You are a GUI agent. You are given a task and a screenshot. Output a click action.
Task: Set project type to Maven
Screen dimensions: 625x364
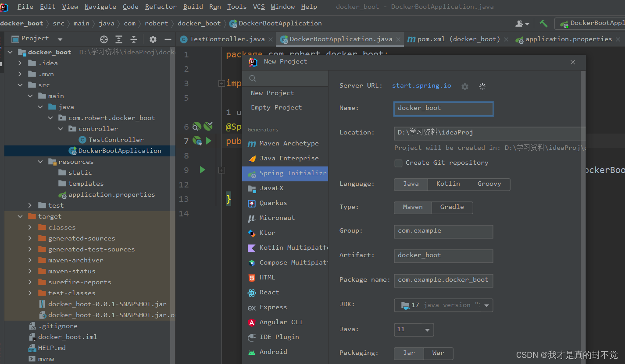pyautogui.click(x=413, y=207)
